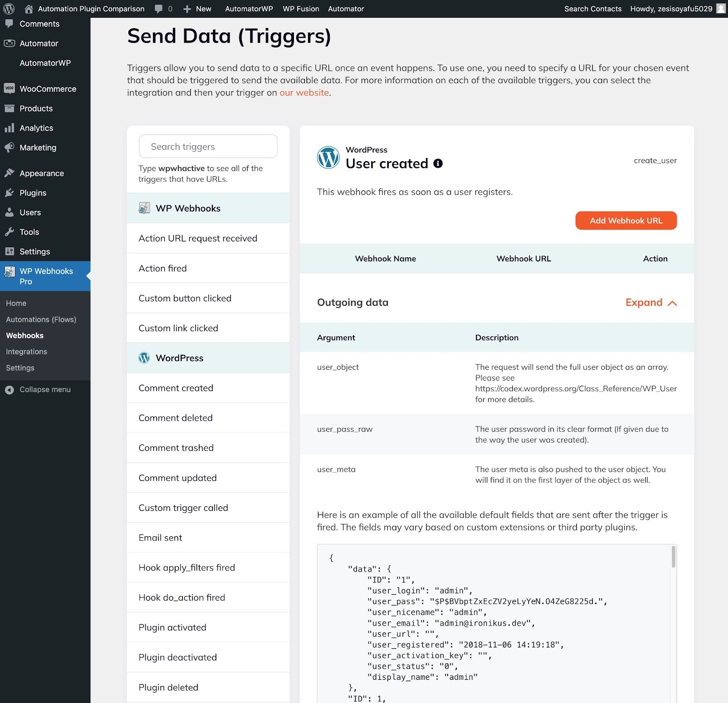Click the Add Webhook URL button
This screenshot has height=703, width=728.
coord(626,220)
